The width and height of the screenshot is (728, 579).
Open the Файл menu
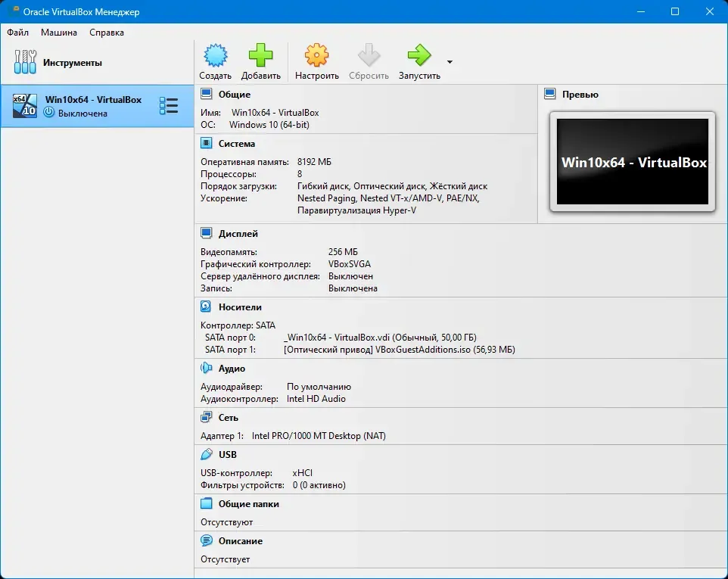[17, 33]
